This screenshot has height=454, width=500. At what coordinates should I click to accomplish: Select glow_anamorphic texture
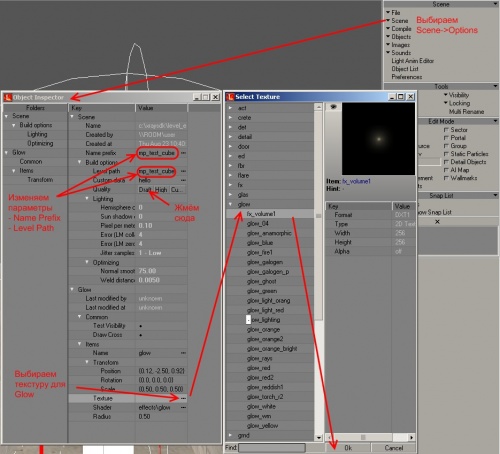pyautogui.click(x=269, y=233)
